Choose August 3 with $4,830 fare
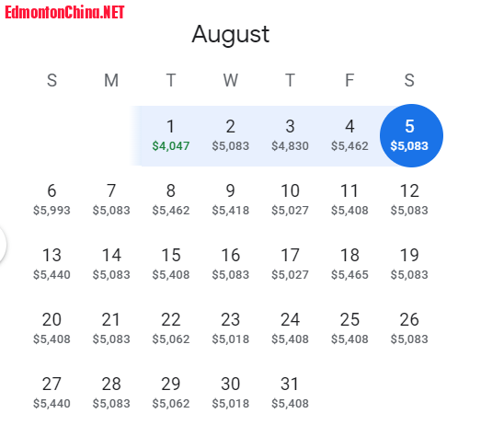 290,135
